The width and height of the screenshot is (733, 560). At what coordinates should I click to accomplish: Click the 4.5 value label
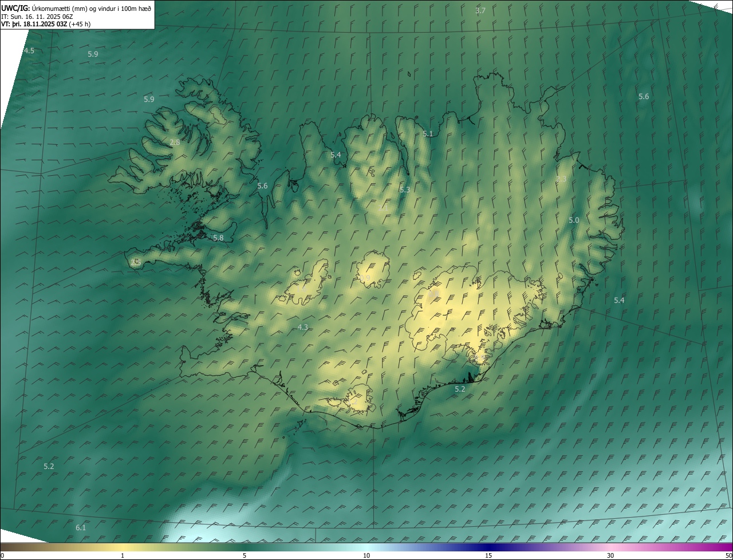coord(29,51)
